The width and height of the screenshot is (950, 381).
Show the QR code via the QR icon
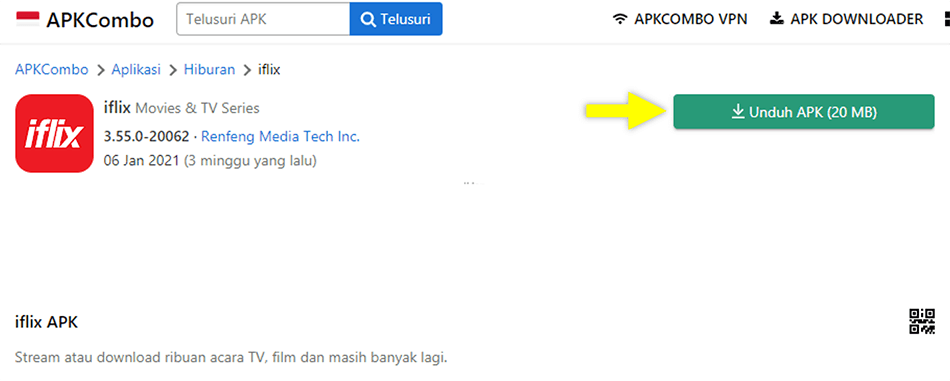922,321
